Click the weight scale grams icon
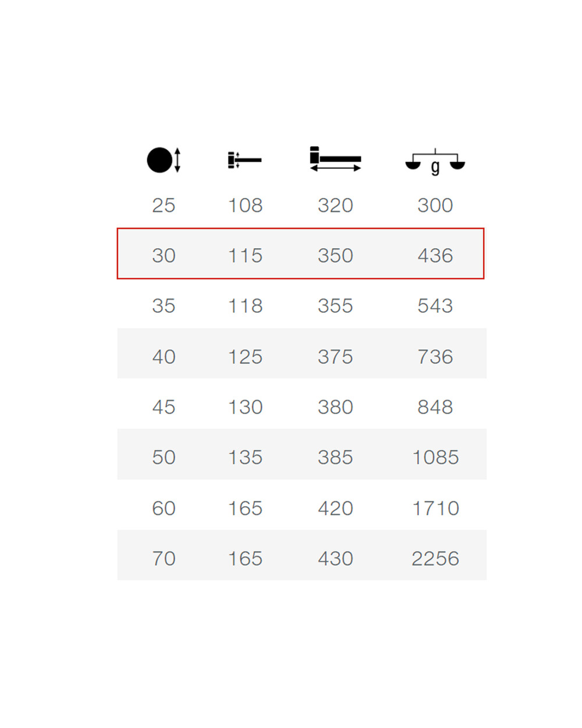Screen dimensions: 582x728 click(x=435, y=161)
